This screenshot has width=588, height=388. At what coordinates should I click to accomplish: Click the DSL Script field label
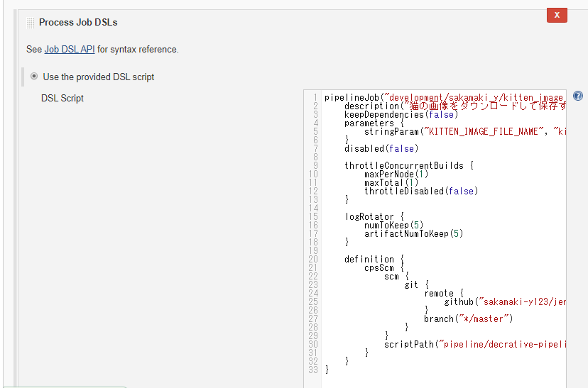pos(62,99)
